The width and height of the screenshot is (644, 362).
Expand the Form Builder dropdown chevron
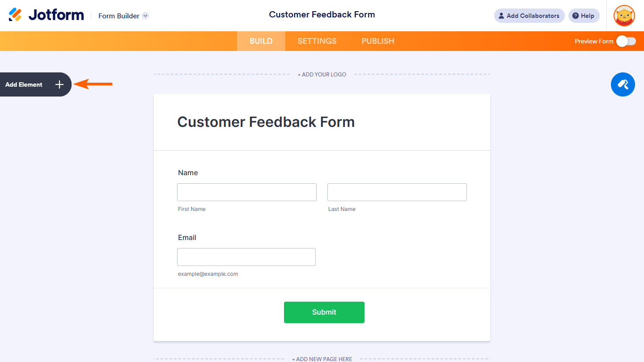coord(145,16)
